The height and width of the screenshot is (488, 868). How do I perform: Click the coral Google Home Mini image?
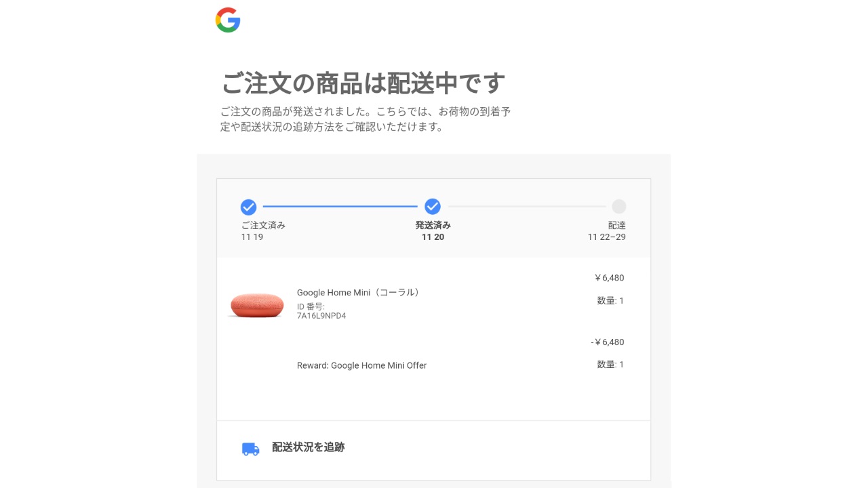point(256,305)
